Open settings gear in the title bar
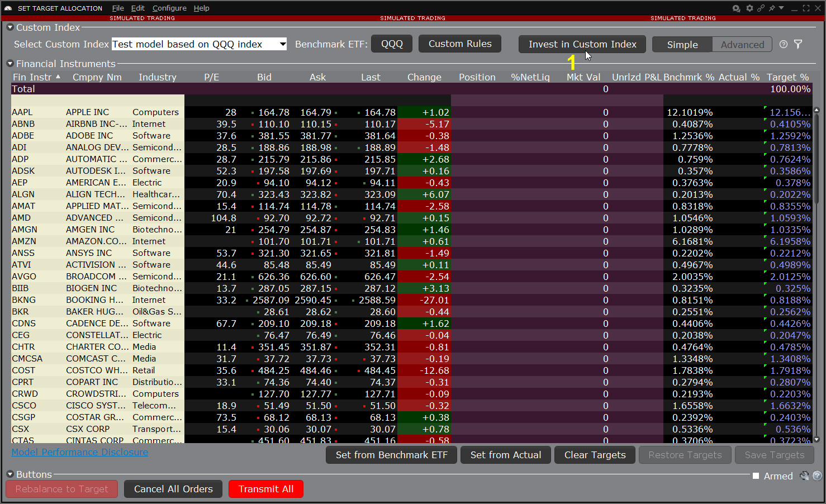 point(749,8)
